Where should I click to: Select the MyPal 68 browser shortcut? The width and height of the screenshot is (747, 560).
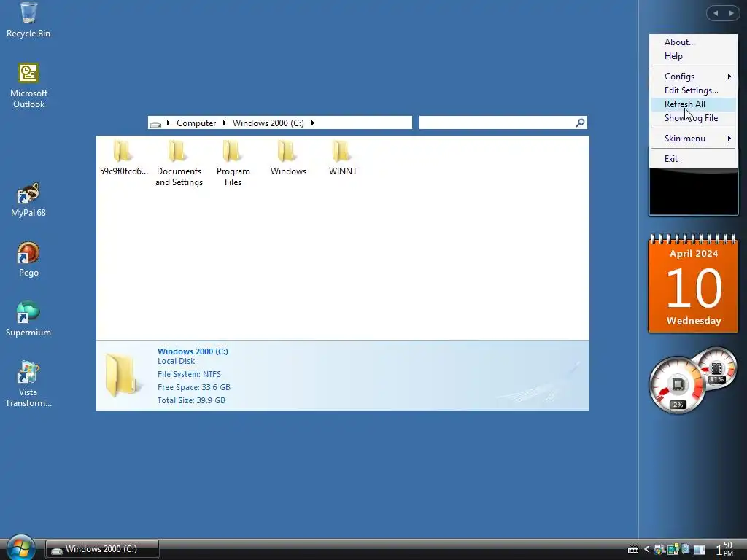28,200
